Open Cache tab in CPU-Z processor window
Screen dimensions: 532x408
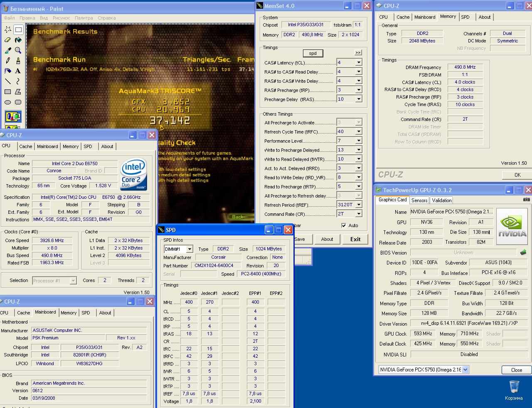(x=26, y=146)
